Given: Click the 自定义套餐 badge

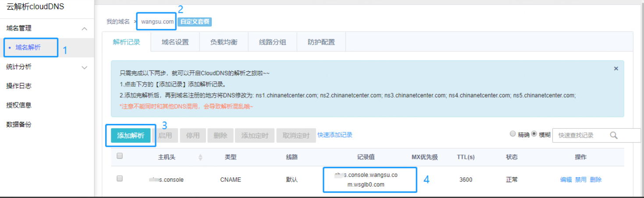Looking at the screenshot, I should 195,21.
